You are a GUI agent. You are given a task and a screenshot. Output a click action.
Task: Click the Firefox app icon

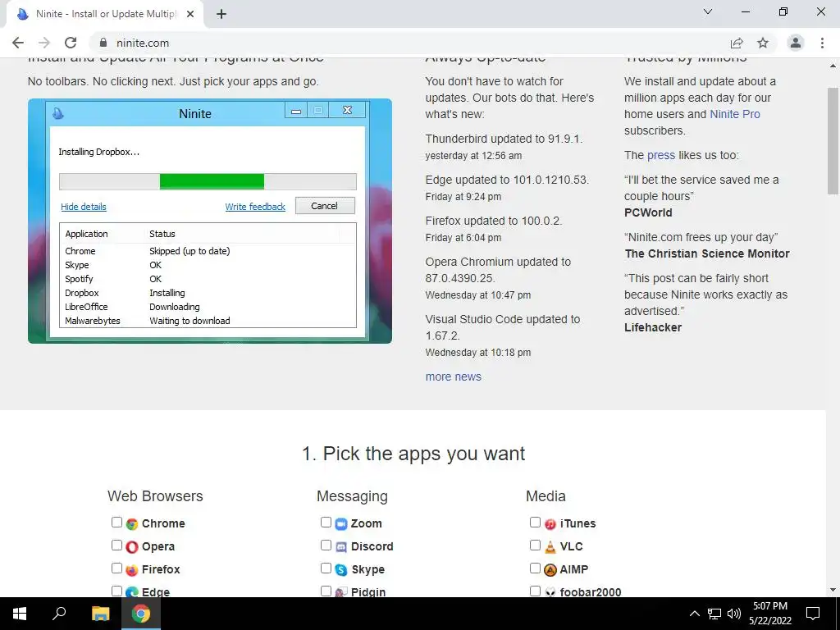point(132,570)
